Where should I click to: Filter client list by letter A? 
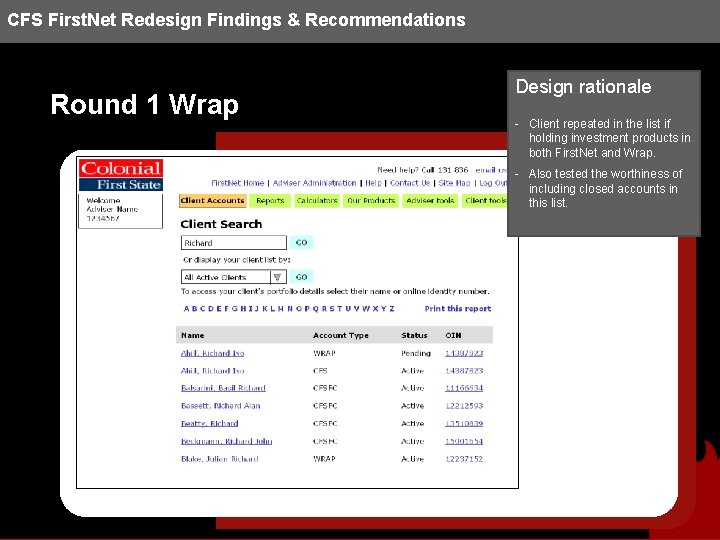pyautogui.click(x=186, y=309)
